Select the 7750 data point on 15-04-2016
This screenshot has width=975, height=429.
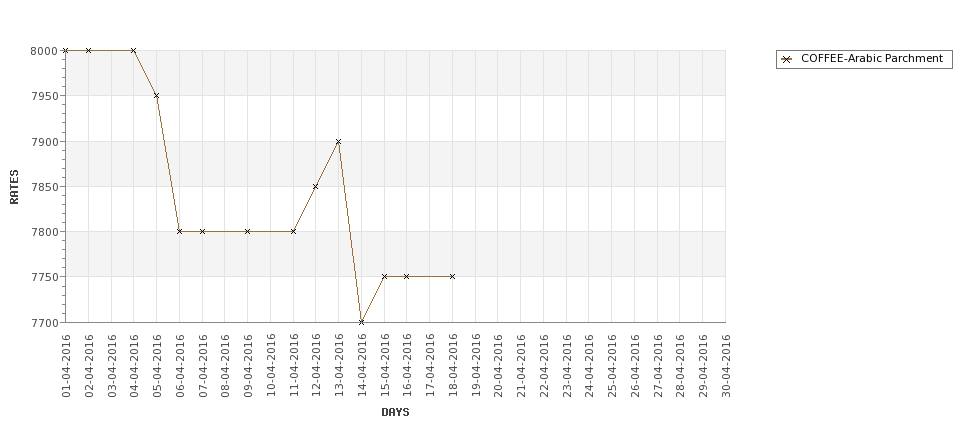(384, 277)
